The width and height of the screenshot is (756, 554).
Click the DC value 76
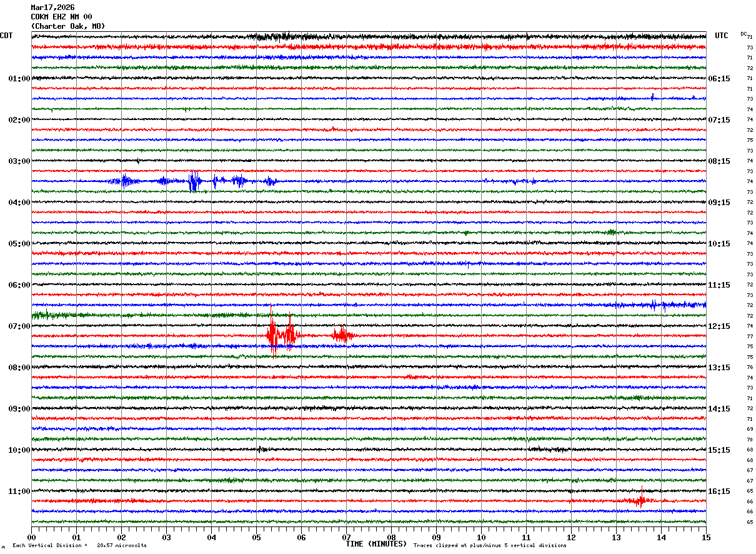tap(750, 368)
